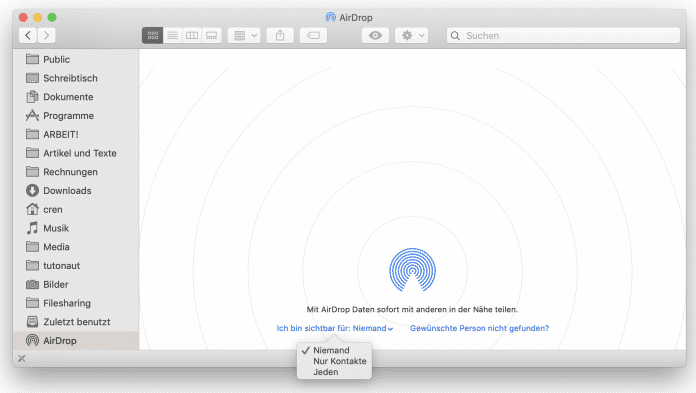Screen dimensions: 696x393
Task: Click the magnifier icon in search field
Action: tap(455, 36)
